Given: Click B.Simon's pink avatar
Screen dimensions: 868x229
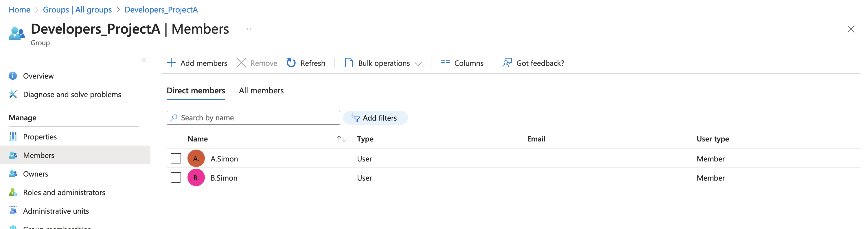Looking at the screenshot, I should click(196, 178).
